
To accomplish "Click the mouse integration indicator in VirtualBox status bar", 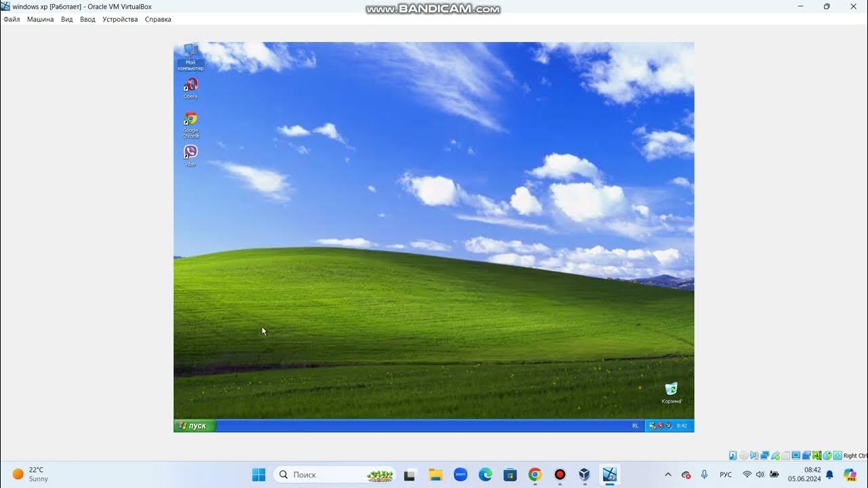I will coord(827,455).
